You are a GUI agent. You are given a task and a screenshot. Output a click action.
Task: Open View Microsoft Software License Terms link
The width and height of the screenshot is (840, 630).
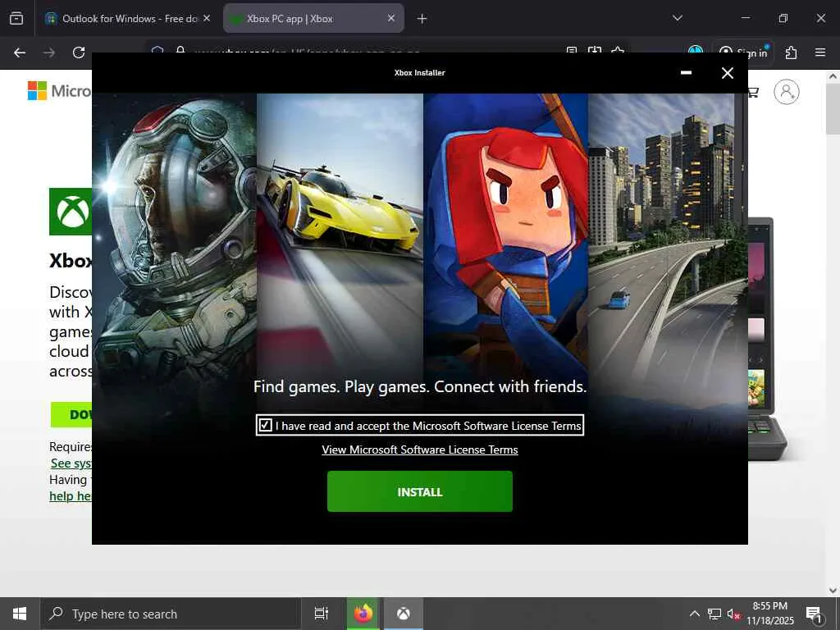tap(419, 450)
